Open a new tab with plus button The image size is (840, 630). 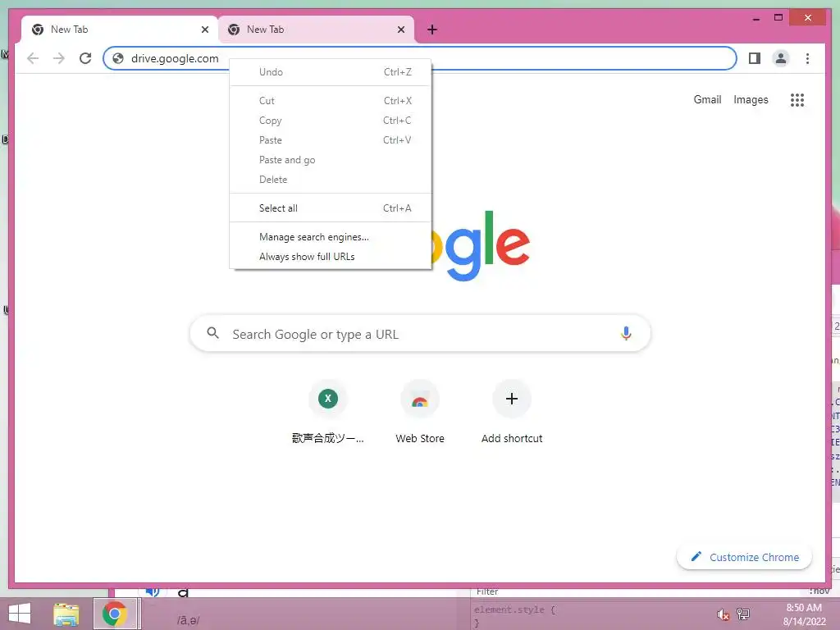pos(432,30)
